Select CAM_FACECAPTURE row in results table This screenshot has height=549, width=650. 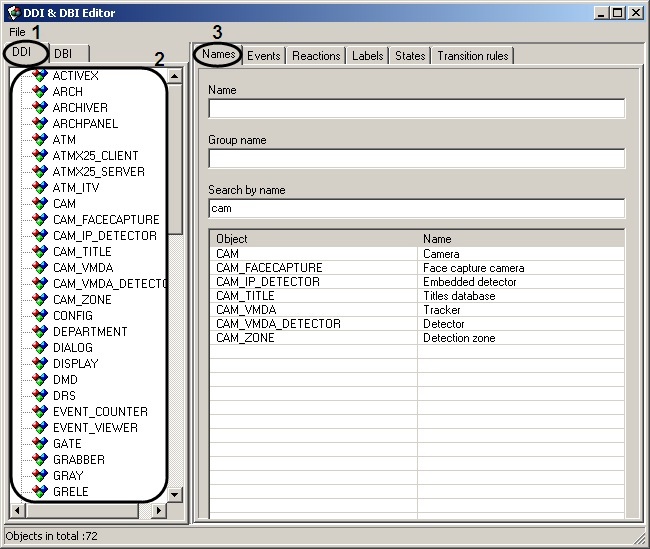(269, 268)
